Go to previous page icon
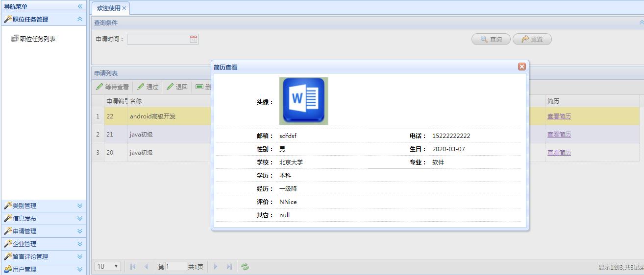The height and width of the screenshot is (275, 644). tap(146, 267)
